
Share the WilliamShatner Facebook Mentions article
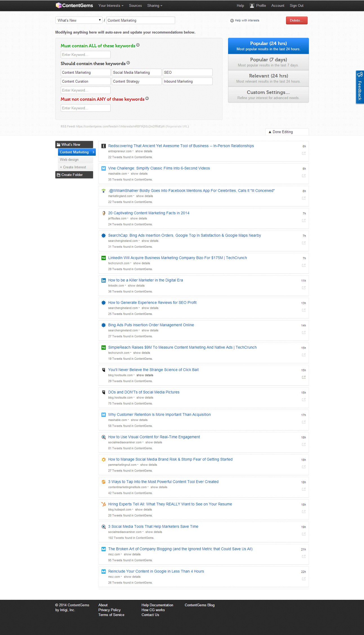(x=304, y=198)
